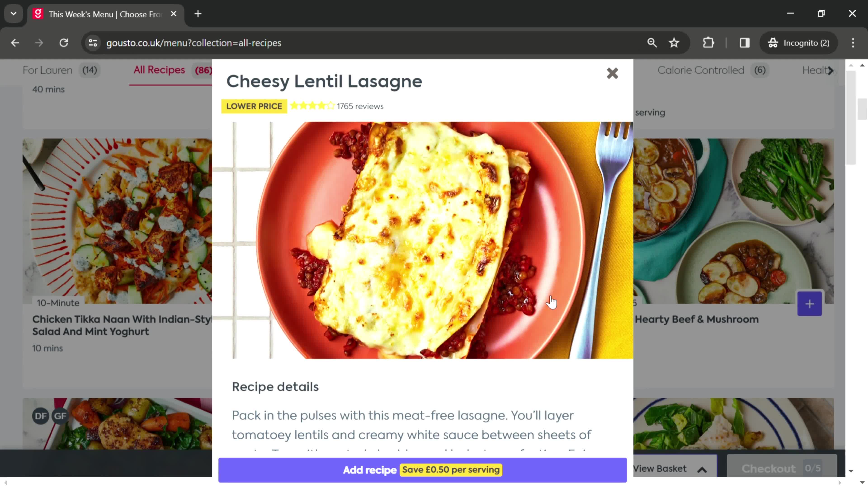This screenshot has height=488, width=868.
Task: Click the back navigation arrow icon
Action: (x=15, y=42)
